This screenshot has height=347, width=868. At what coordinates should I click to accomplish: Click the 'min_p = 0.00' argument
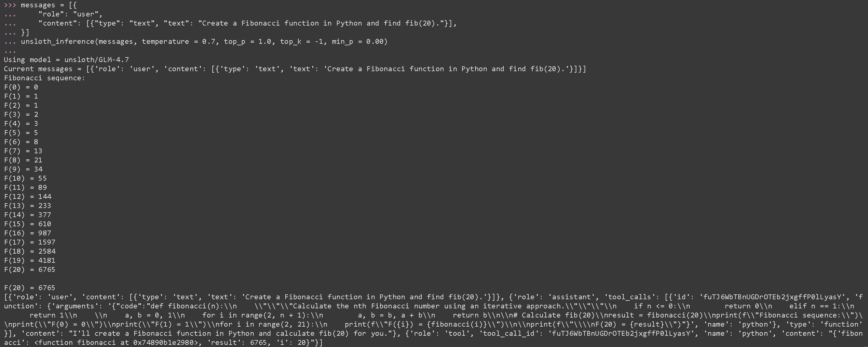359,41
